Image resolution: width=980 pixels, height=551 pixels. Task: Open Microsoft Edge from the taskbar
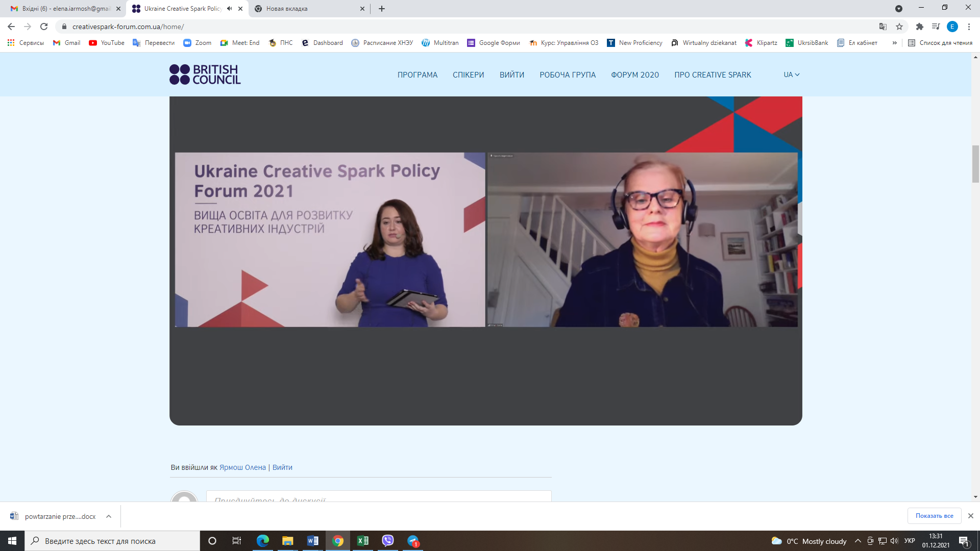point(263,541)
